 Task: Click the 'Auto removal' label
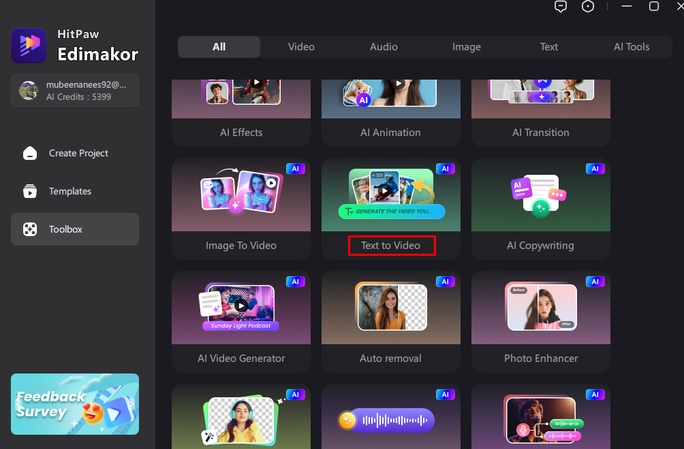coord(390,358)
